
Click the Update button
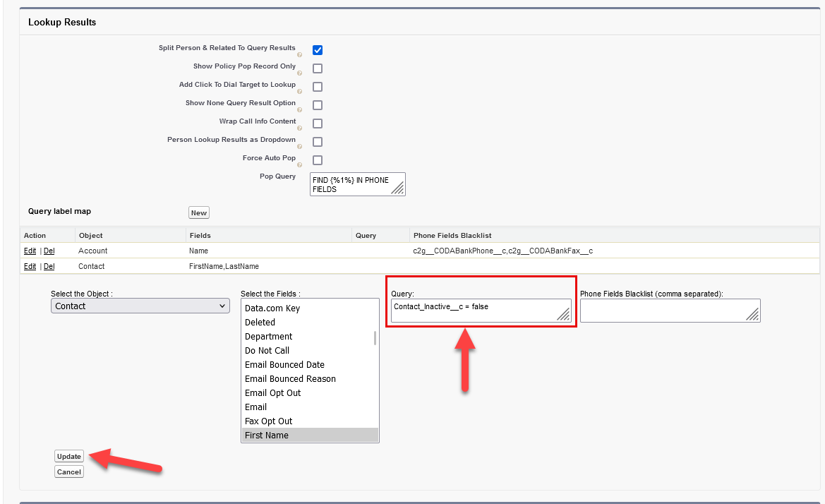pyautogui.click(x=69, y=457)
